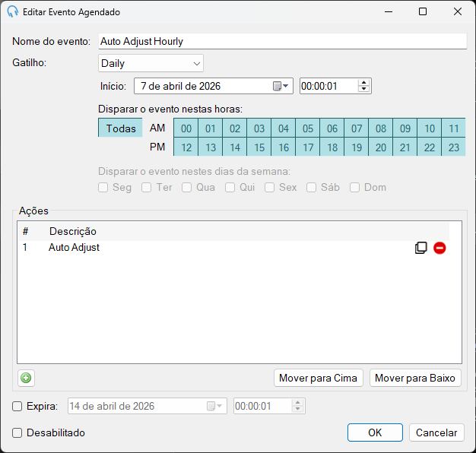Screen dimensions: 476x453
Task: Check the Desabilitado checkbox
Action: [17, 432]
